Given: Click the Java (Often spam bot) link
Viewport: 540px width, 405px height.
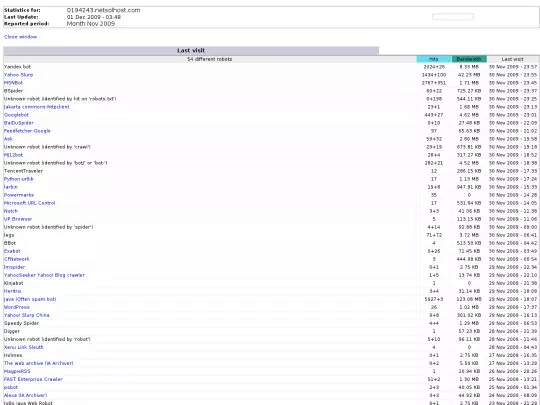Looking at the screenshot, I should (30, 299).
